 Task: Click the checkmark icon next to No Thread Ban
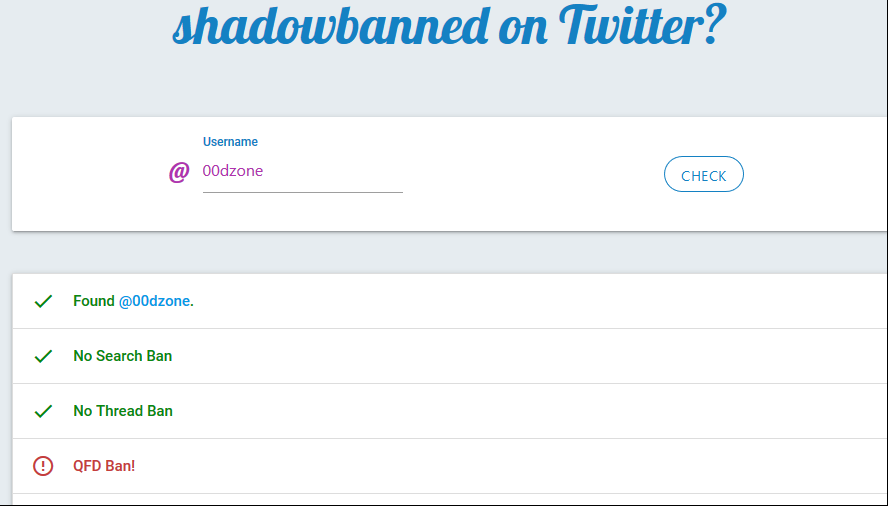pyautogui.click(x=43, y=411)
